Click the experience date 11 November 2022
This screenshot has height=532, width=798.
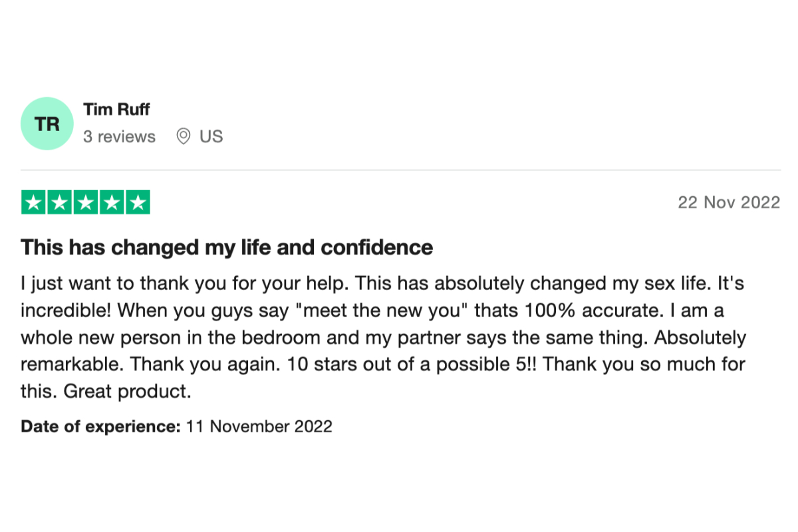(259, 426)
